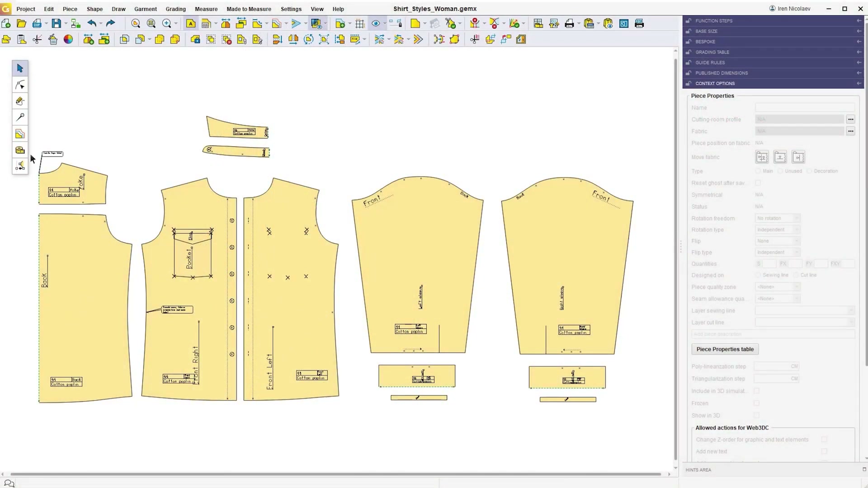This screenshot has height=488, width=868.
Task: Click the Name input field
Action: pos(805,108)
